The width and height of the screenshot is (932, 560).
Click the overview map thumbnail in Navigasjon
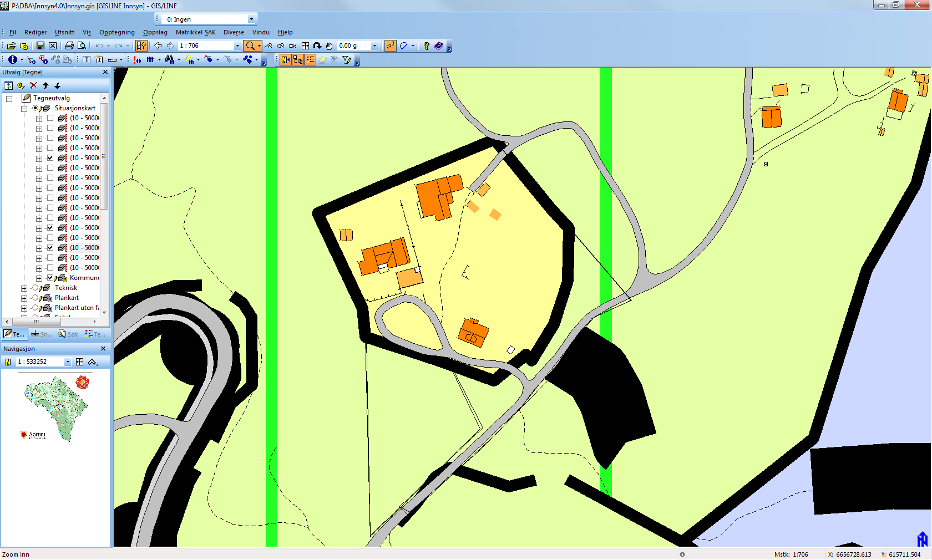pyautogui.click(x=56, y=409)
